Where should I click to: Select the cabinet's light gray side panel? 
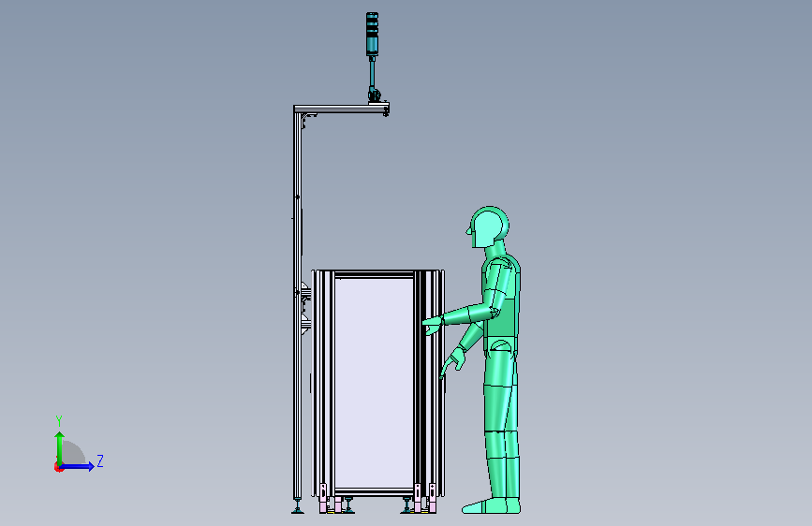tap(374, 384)
